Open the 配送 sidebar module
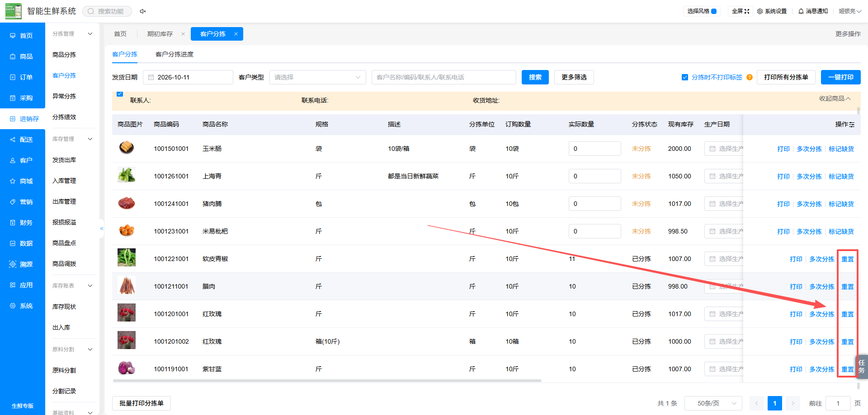 pyautogui.click(x=22, y=140)
